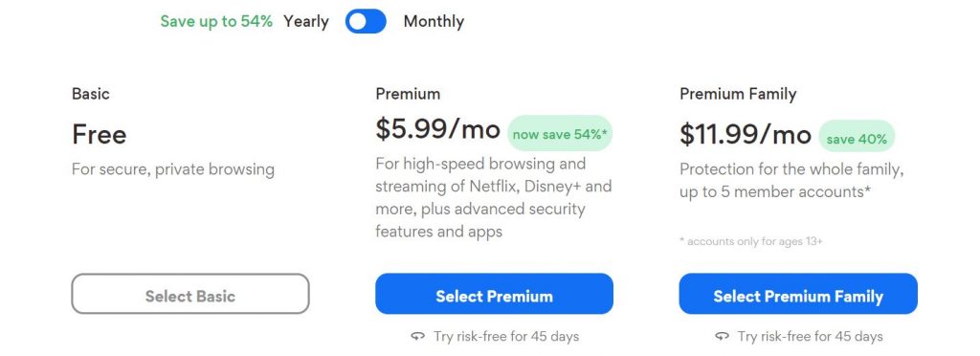Click 'Try risk-free for 45 days' under Premium Family
Screen dimensions: 980x356
coord(810,337)
